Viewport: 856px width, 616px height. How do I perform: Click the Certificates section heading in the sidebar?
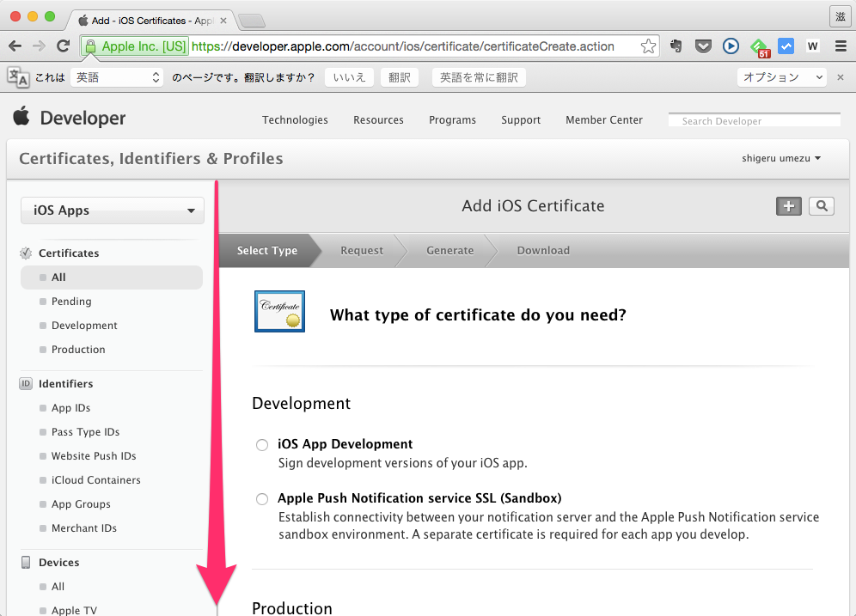click(x=69, y=253)
